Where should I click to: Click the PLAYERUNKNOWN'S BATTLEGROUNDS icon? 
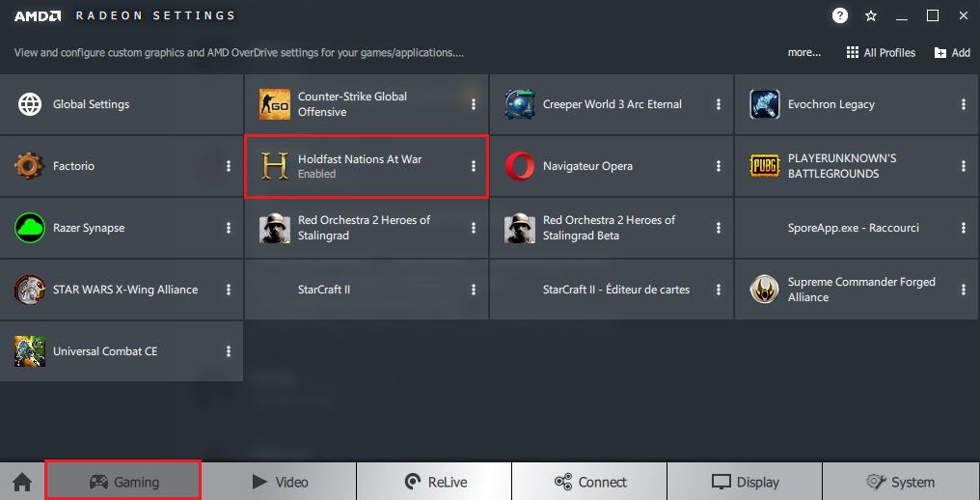pos(765,166)
